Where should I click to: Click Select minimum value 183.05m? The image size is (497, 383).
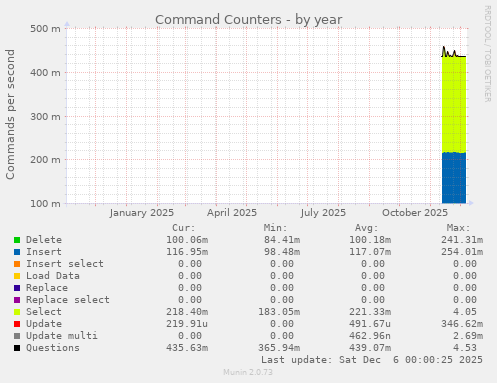pyautogui.click(x=279, y=312)
